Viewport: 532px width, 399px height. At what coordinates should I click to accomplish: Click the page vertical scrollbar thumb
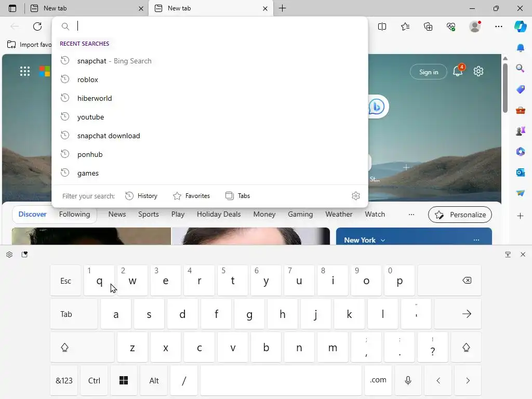coord(505,87)
